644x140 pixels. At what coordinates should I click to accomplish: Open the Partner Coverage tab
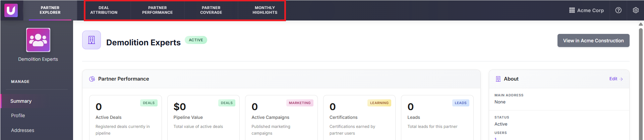211,10
